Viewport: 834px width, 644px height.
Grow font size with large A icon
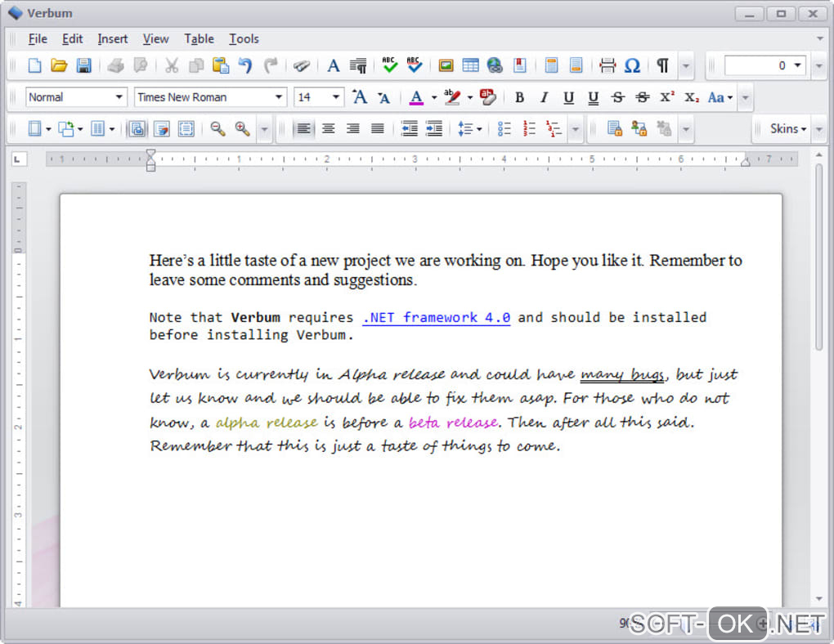[x=360, y=97]
